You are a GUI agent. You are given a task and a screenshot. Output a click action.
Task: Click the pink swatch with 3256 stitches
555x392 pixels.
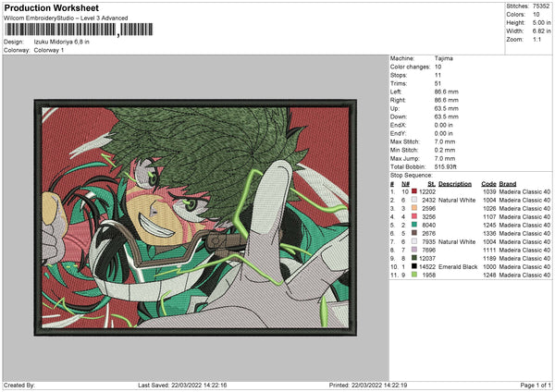[x=414, y=216]
